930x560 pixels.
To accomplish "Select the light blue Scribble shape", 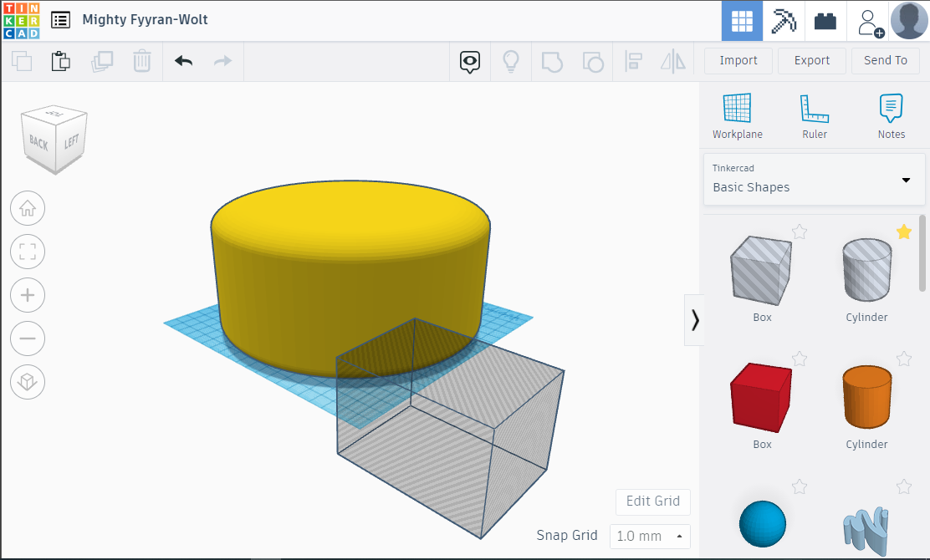I will [866, 529].
